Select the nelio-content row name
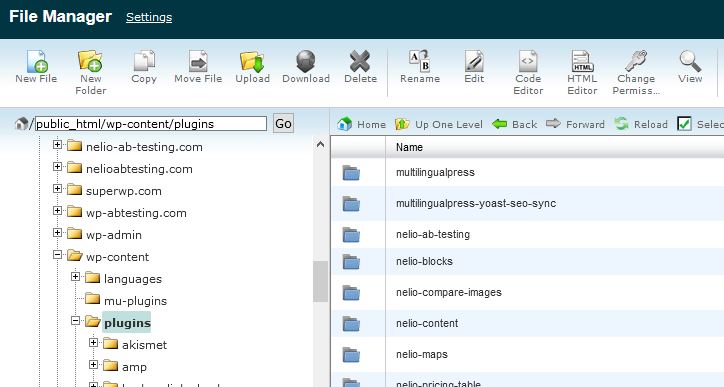 [x=427, y=323]
